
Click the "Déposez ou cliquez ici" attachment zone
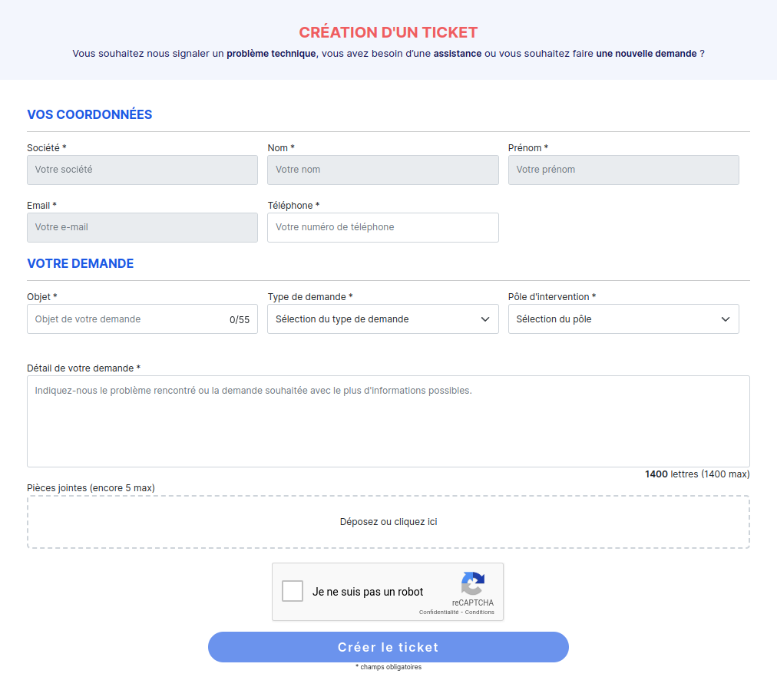pyautogui.click(x=388, y=522)
